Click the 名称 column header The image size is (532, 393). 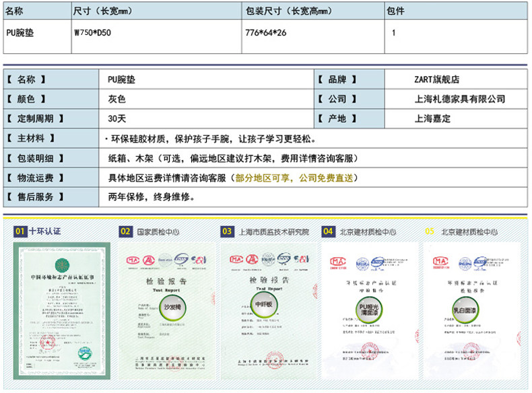37,11
